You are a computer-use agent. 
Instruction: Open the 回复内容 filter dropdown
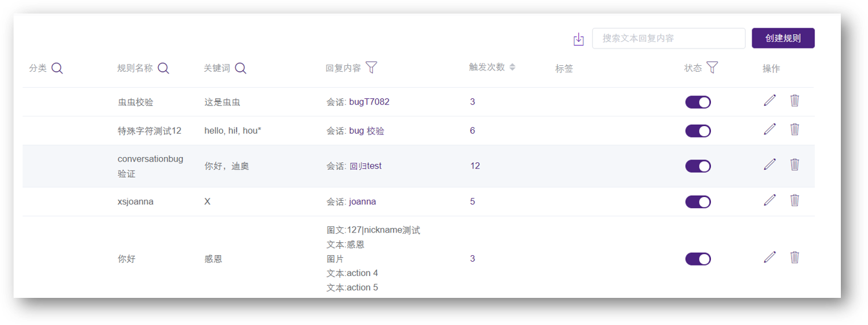[x=372, y=67]
